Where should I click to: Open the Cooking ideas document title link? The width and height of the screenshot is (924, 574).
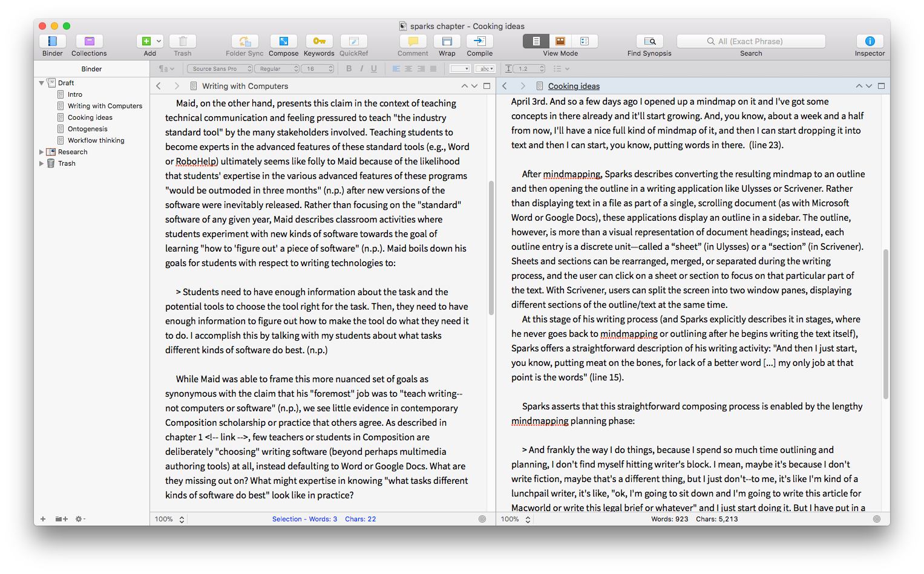tap(573, 86)
